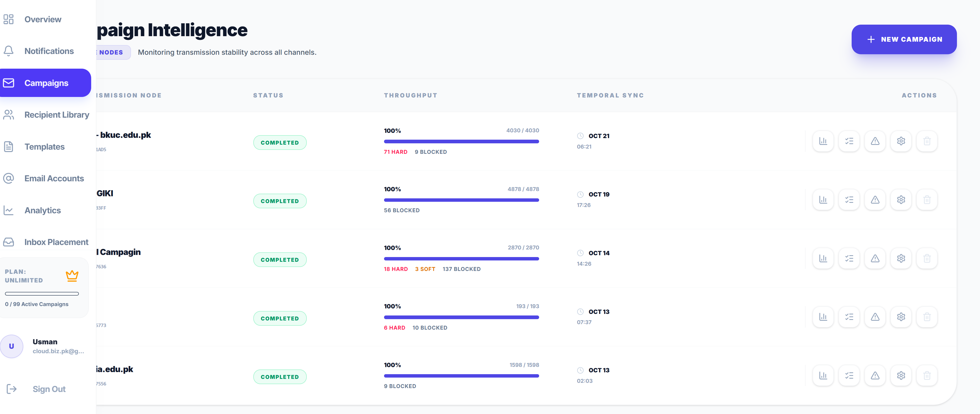Click trash icon for ia.edu.pk campaign
Viewport: 980px width, 414px height.
coord(927,375)
